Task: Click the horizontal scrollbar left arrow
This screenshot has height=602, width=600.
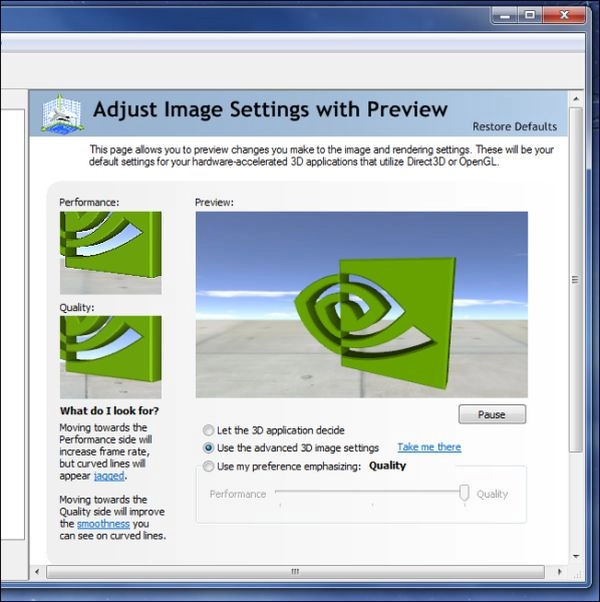Action: [x=37, y=572]
